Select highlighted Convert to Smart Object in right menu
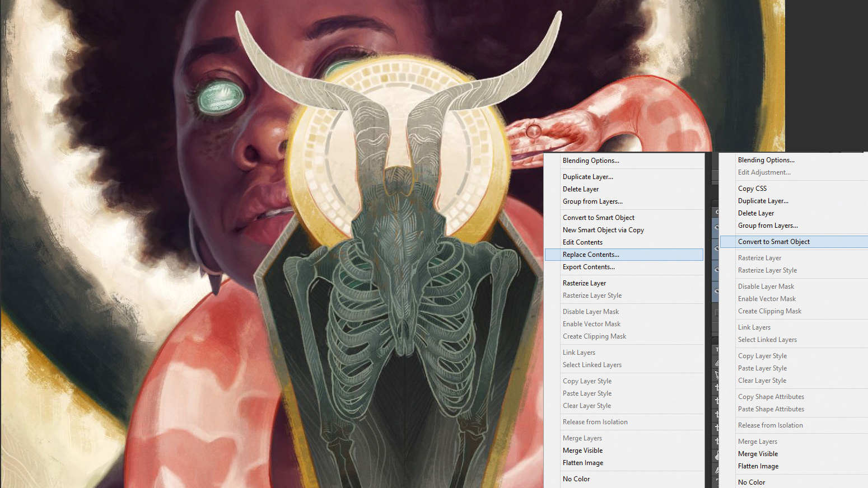This screenshot has height=488, width=868. (x=794, y=242)
